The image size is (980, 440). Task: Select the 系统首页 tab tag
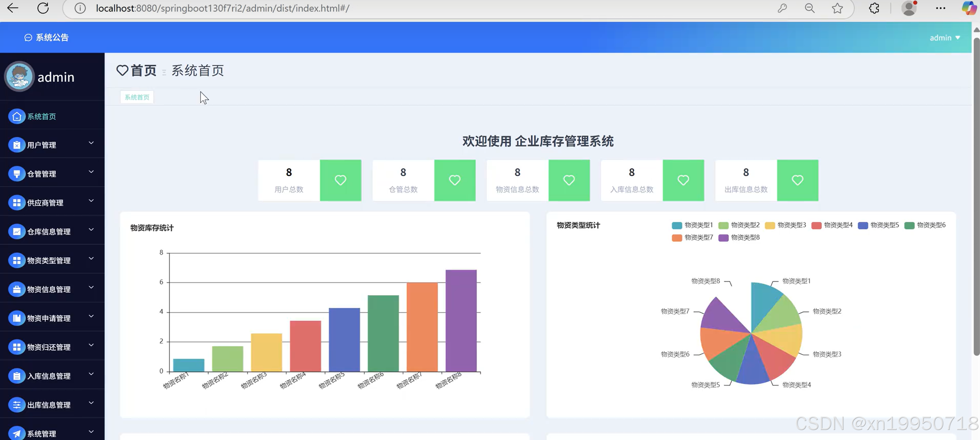[137, 97]
